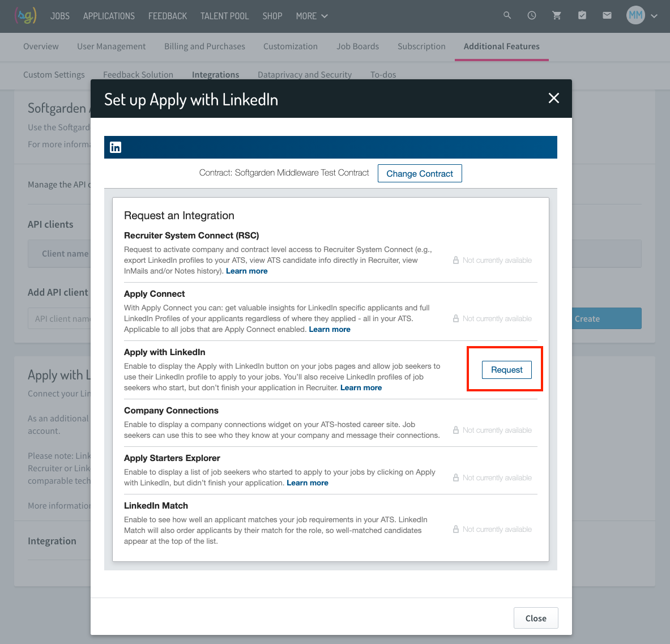Open the Feedback Solution sub-tab

click(x=138, y=74)
